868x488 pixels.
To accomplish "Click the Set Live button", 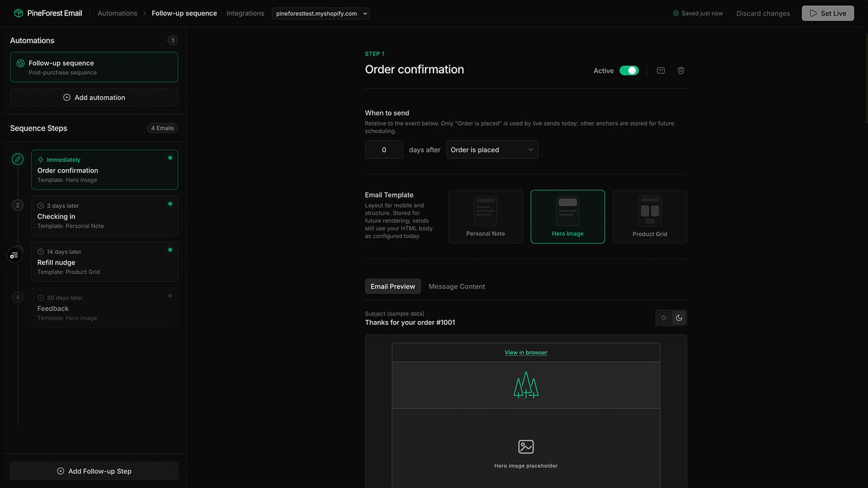I will click(x=828, y=13).
